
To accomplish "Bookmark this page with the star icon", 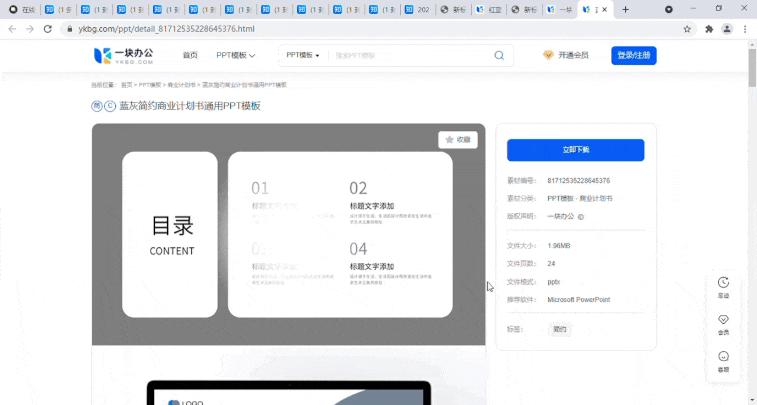I will pos(687,29).
